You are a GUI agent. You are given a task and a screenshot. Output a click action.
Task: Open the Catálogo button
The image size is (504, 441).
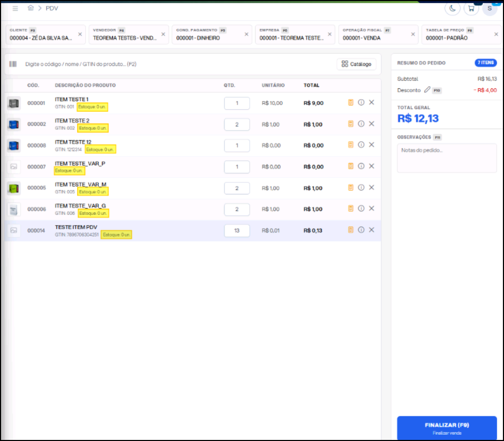click(356, 64)
